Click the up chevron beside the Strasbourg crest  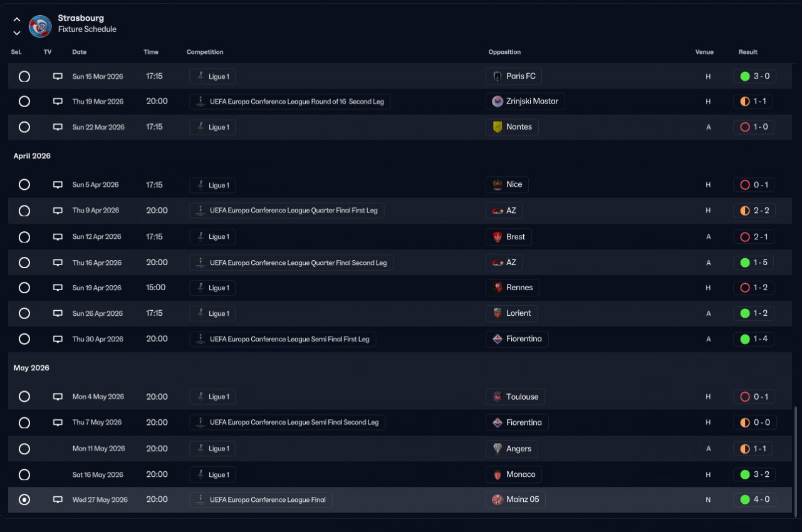(17, 19)
